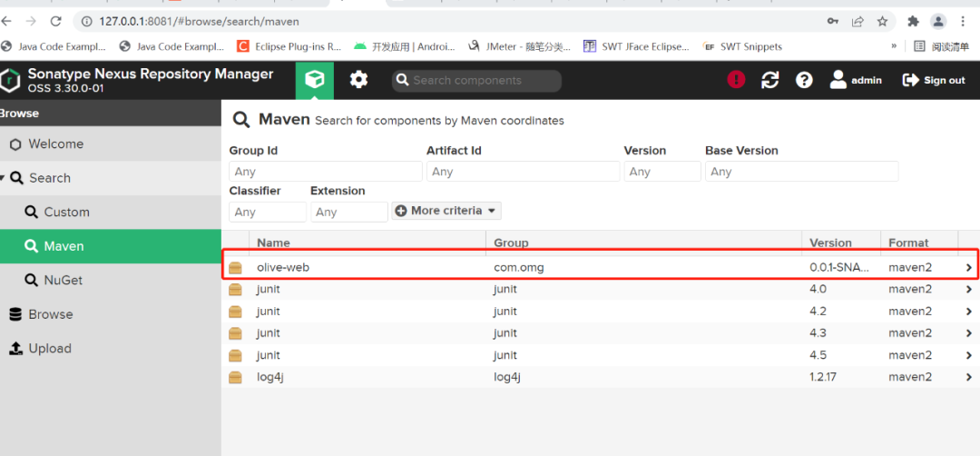This screenshot has width=980, height=456.
Task: Focus the Search components box
Action: pyautogui.click(x=477, y=81)
